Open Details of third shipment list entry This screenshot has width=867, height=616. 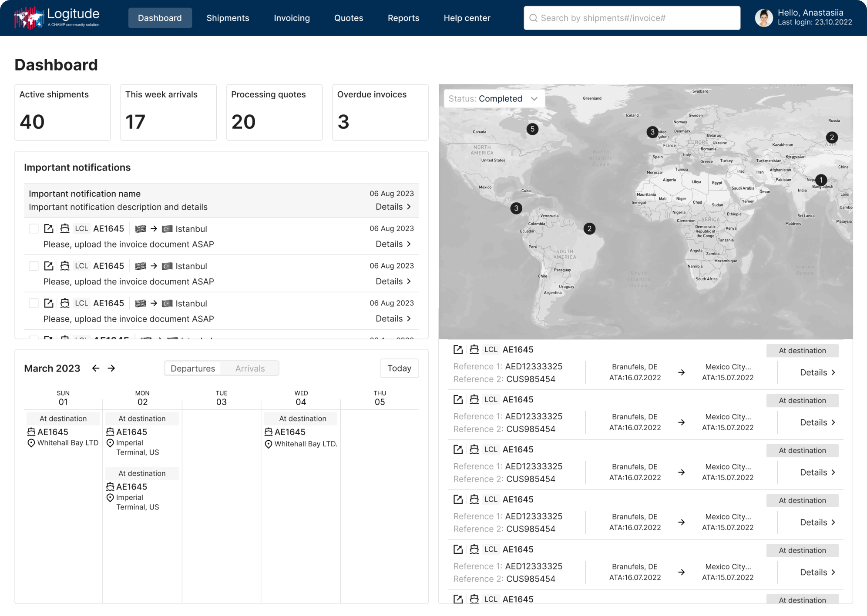coord(818,472)
